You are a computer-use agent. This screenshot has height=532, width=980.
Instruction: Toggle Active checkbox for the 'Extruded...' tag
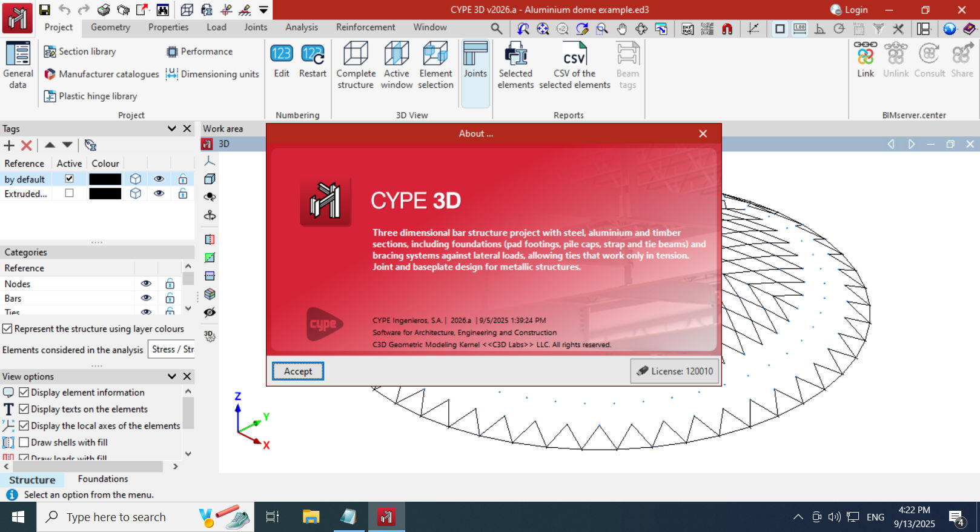69,193
